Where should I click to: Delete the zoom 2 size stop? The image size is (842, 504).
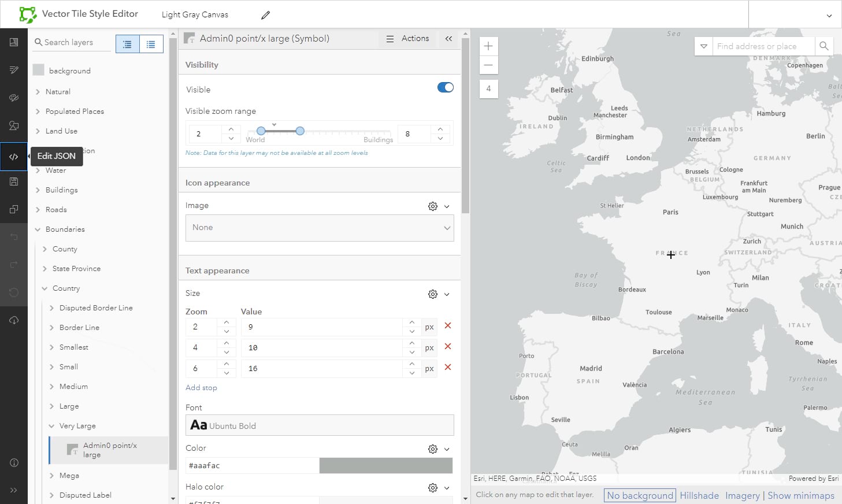pyautogui.click(x=447, y=326)
